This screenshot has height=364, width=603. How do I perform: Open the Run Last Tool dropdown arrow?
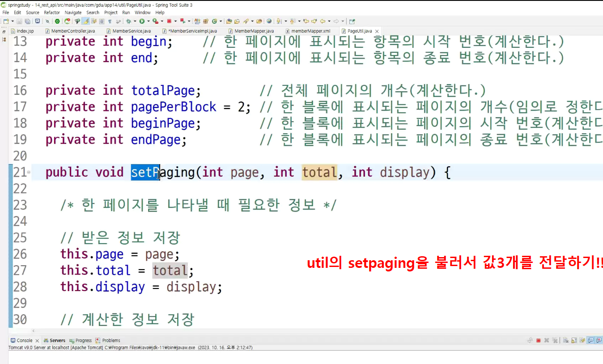coord(162,21)
